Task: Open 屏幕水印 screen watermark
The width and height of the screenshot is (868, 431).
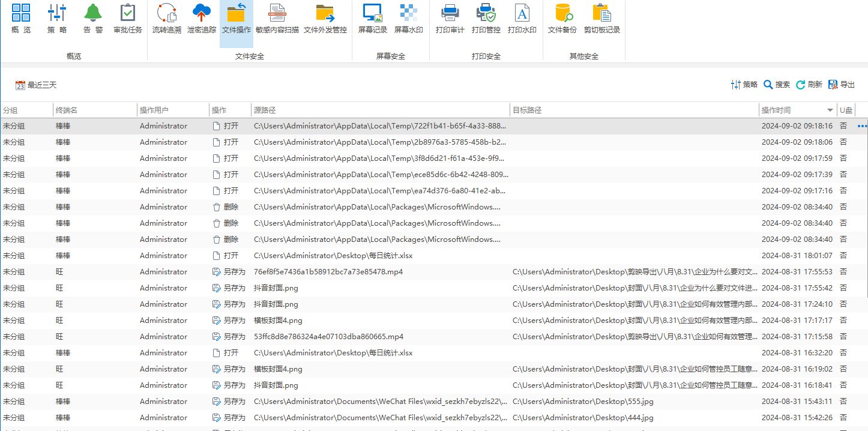Action: (x=408, y=18)
